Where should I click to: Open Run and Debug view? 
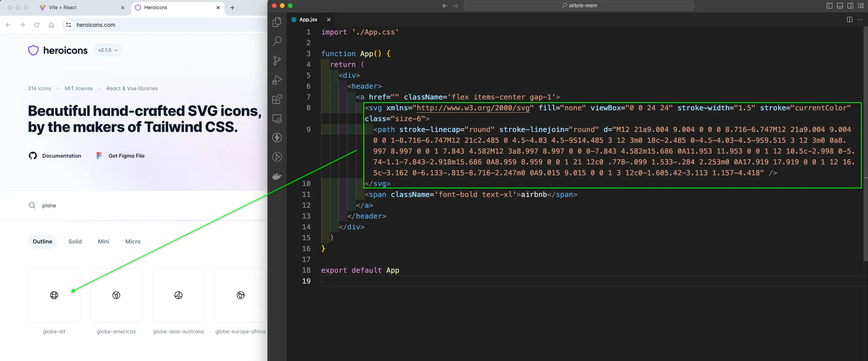(277, 80)
